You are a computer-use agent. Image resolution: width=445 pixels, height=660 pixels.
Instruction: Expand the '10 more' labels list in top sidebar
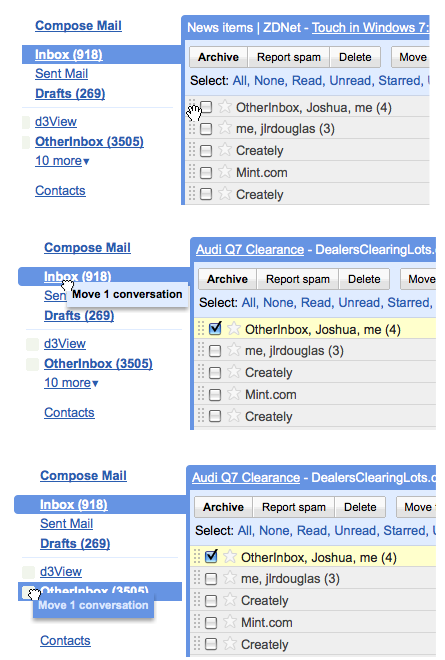tap(62, 161)
